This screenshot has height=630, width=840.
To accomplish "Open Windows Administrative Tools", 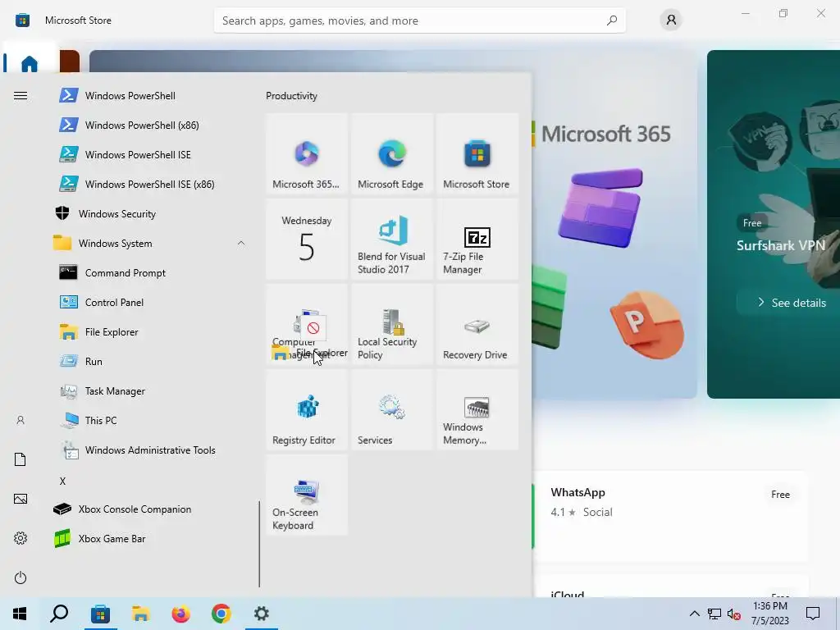I will (x=150, y=450).
